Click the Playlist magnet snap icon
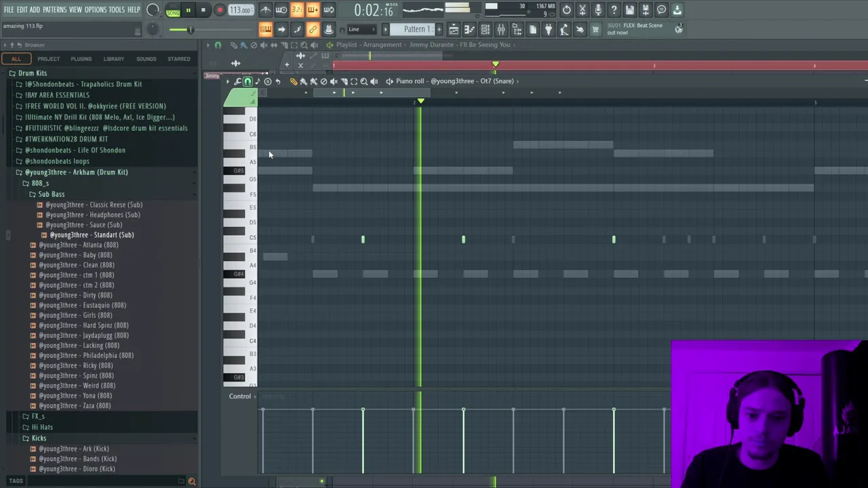 (x=218, y=45)
